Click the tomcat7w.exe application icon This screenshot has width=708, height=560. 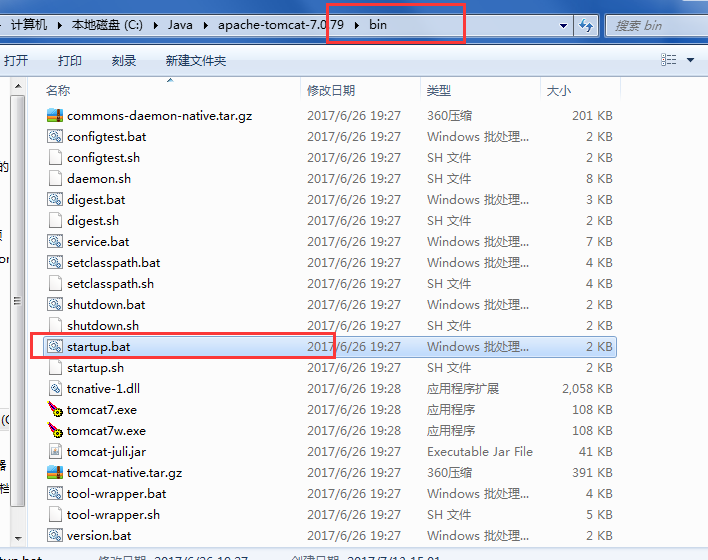(55, 430)
